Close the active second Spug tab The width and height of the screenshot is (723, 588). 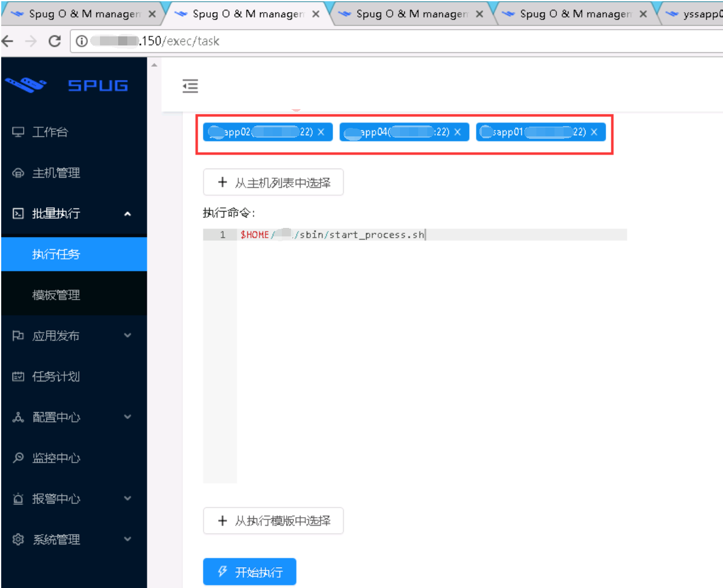click(316, 15)
